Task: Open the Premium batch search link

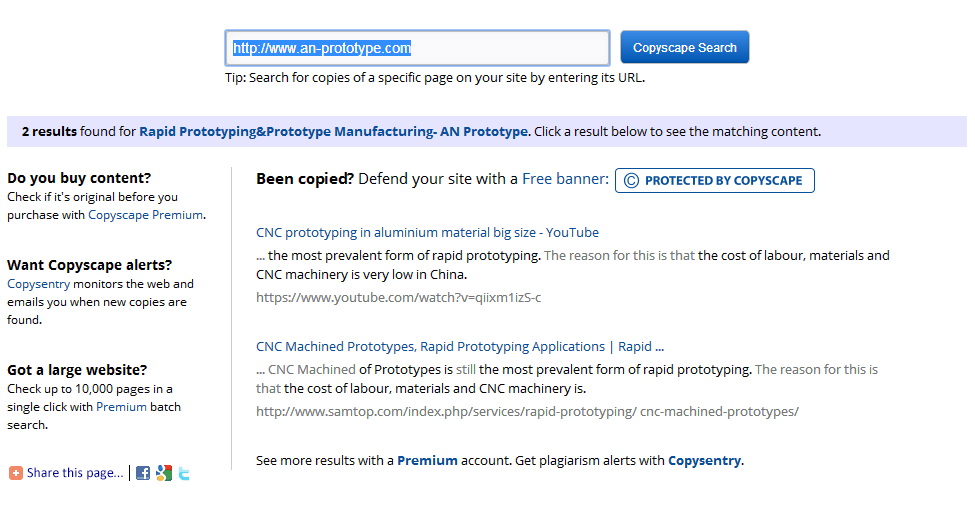Action: click(x=121, y=407)
